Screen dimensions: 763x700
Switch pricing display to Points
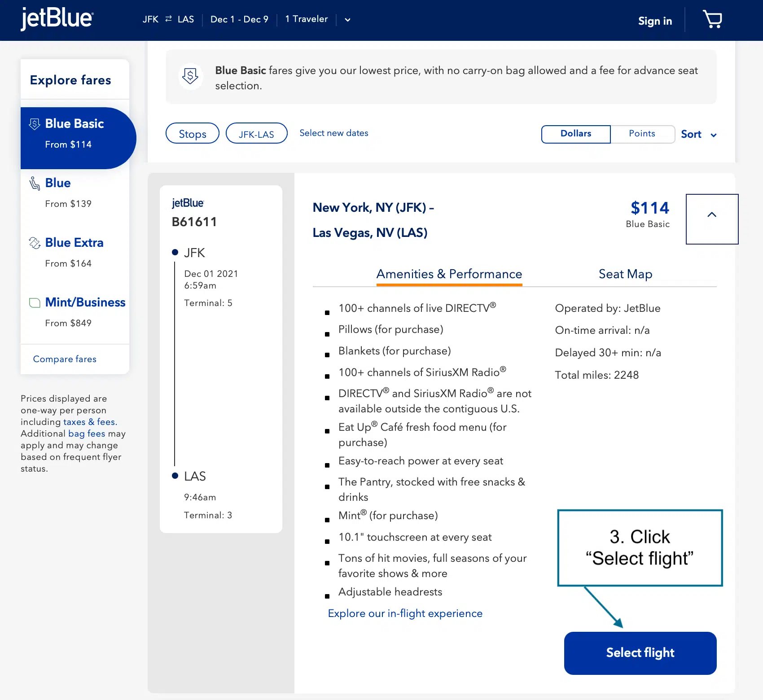click(642, 134)
